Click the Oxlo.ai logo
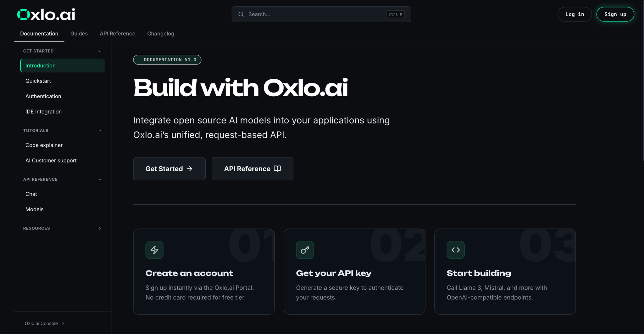The image size is (644, 334). click(46, 14)
